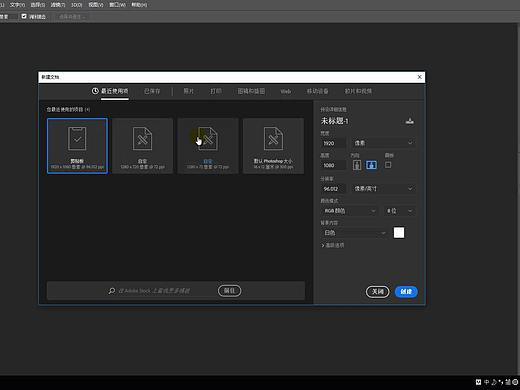520x390 pixels.
Task: Switch to the 移动设备 tab
Action: tap(317, 91)
